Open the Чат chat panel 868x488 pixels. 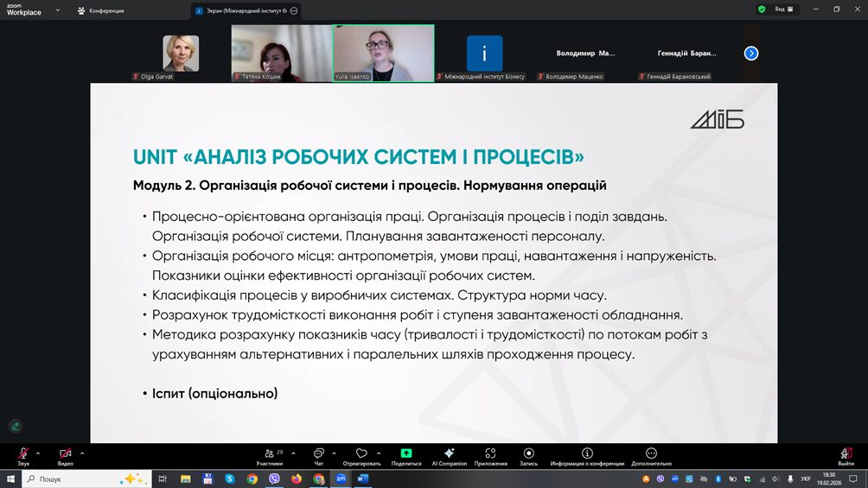point(318,454)
